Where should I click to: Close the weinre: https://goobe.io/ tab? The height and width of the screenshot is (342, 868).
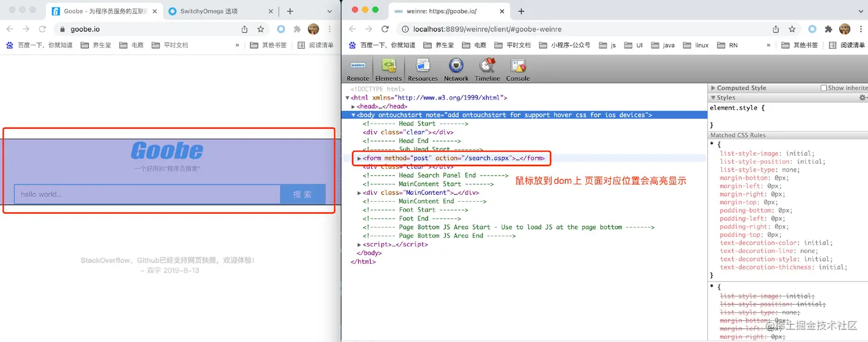[501, 11]
